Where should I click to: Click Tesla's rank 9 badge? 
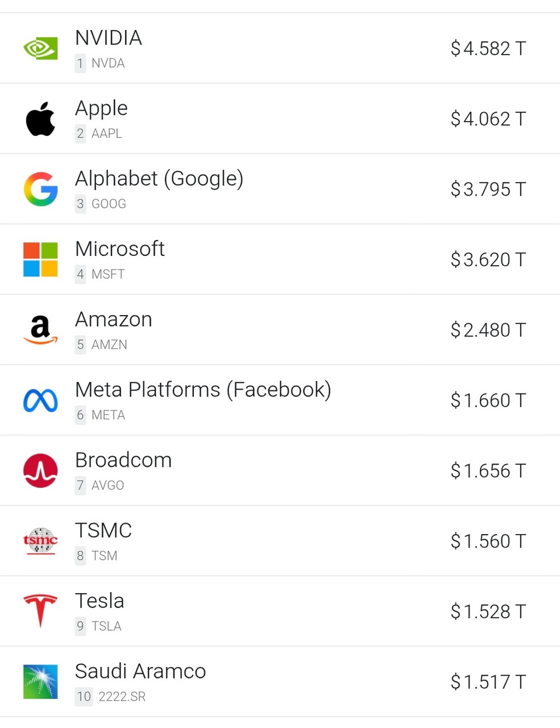[x=80, y=626]
